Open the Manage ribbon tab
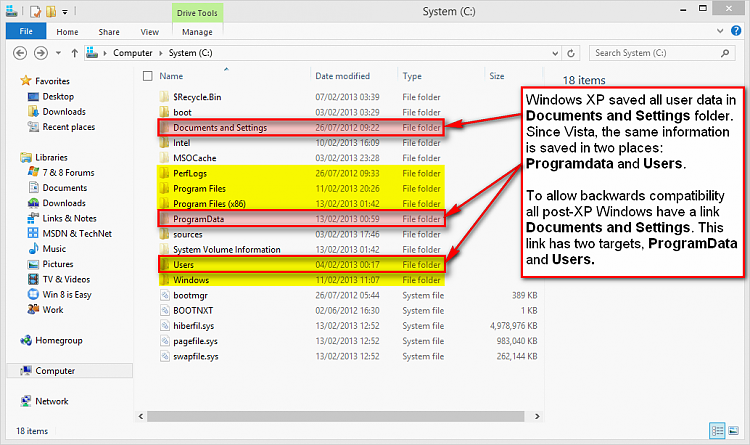 (197, 32)
